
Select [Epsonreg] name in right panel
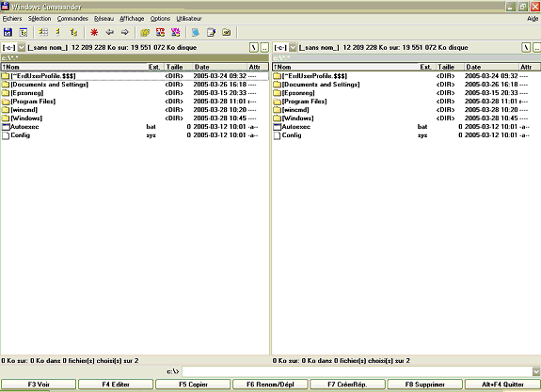pos(298,93)
